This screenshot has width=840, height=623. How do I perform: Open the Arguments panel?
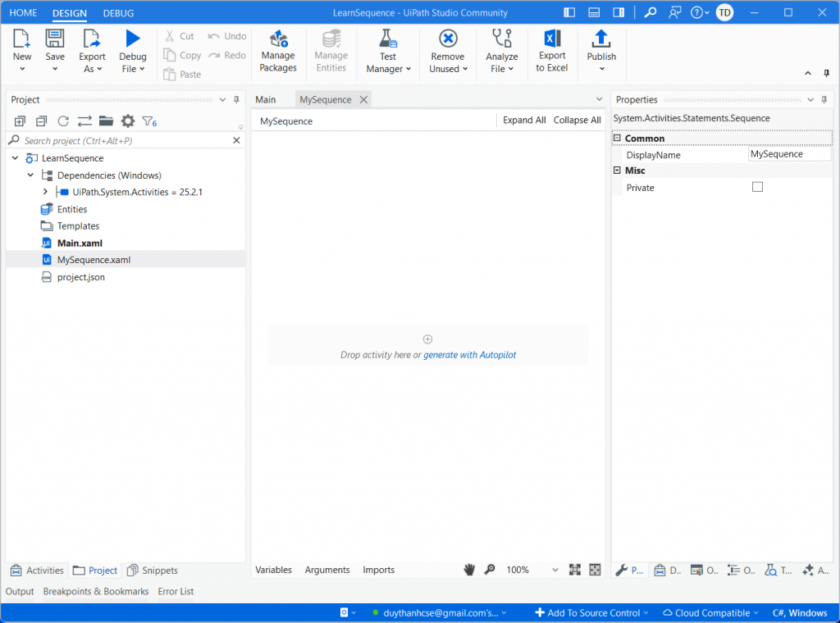click(327, 570)
